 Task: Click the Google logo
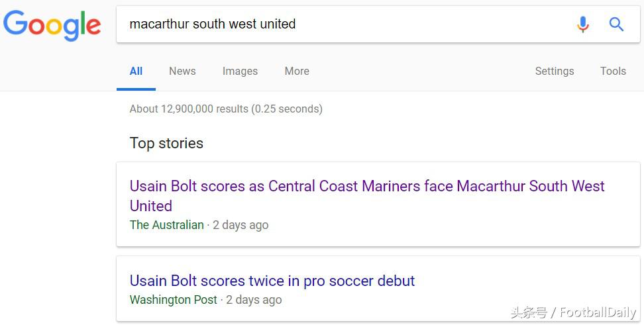(x=52, y=25)
